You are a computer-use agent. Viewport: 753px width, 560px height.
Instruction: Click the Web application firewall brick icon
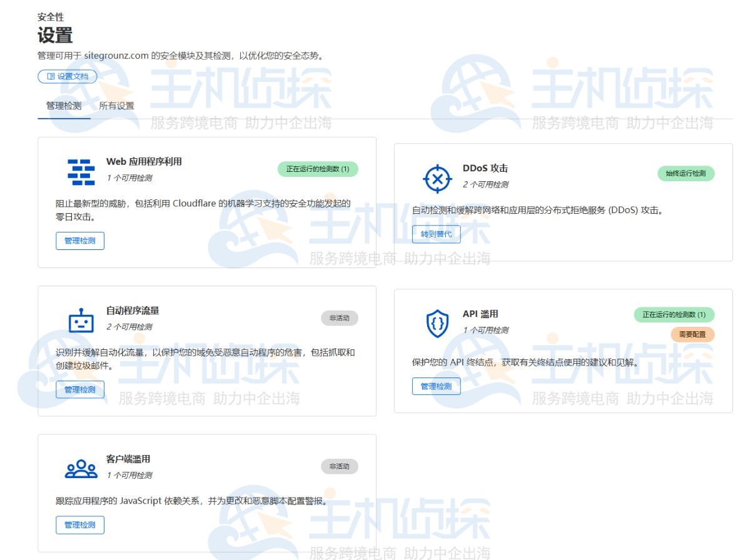[x=81, y=172]
